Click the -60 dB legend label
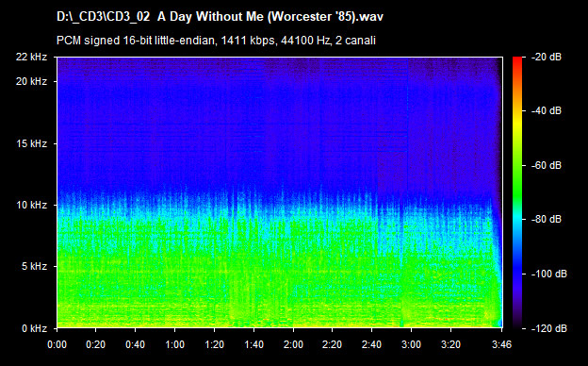 tap(547, 165)
